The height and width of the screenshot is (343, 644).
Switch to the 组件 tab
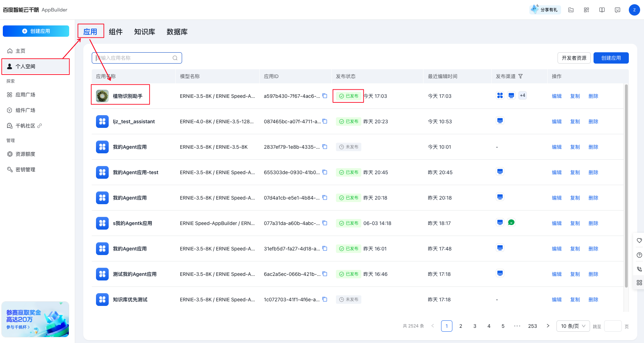coord(116,32)
